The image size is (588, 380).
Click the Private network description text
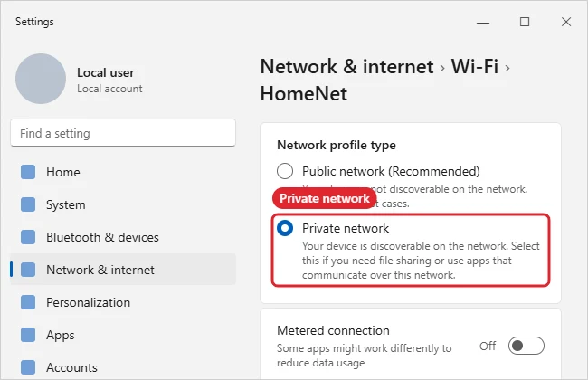421,261
